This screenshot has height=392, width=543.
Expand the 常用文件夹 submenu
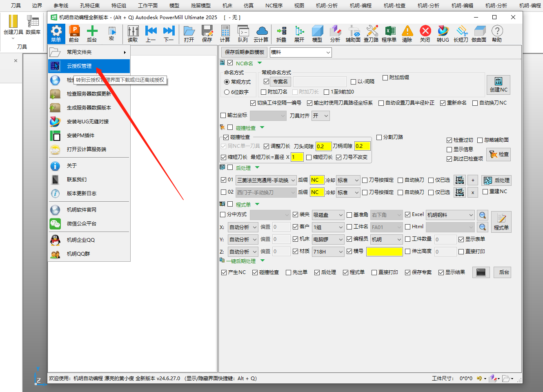[x=89, y=52]
